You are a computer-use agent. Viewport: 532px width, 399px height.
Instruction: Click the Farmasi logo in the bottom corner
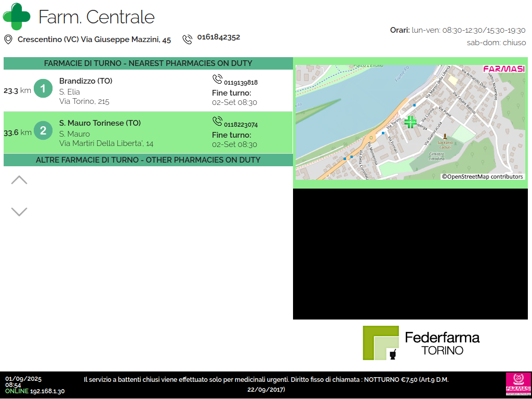pos(518,385)
